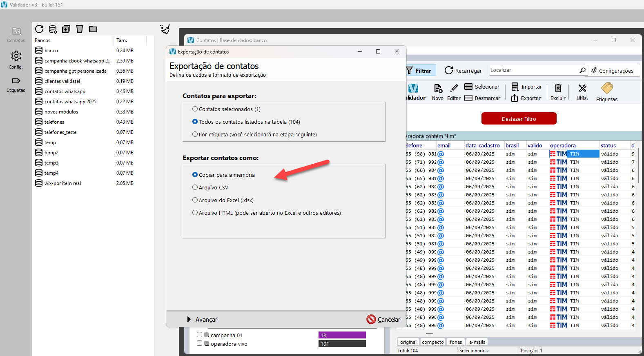
Task: Open Etiquetas in left sidebar
Action: 16,85
